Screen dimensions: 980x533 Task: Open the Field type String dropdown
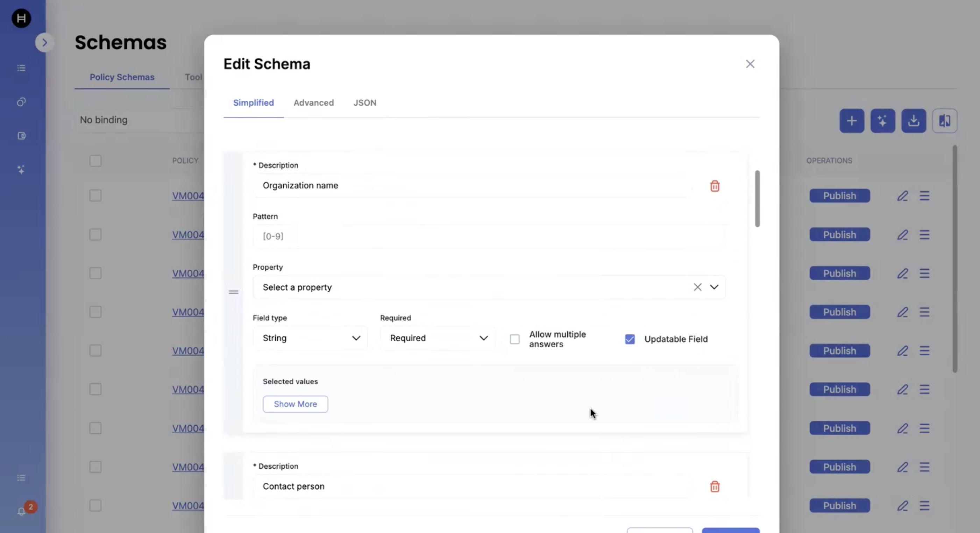tap(310, 338)
